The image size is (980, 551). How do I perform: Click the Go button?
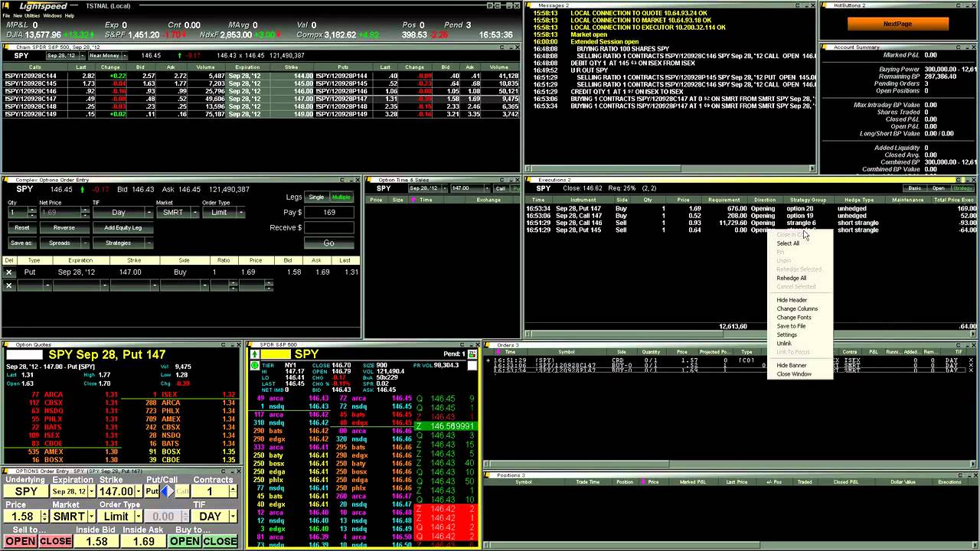click(x=329, y=243)
